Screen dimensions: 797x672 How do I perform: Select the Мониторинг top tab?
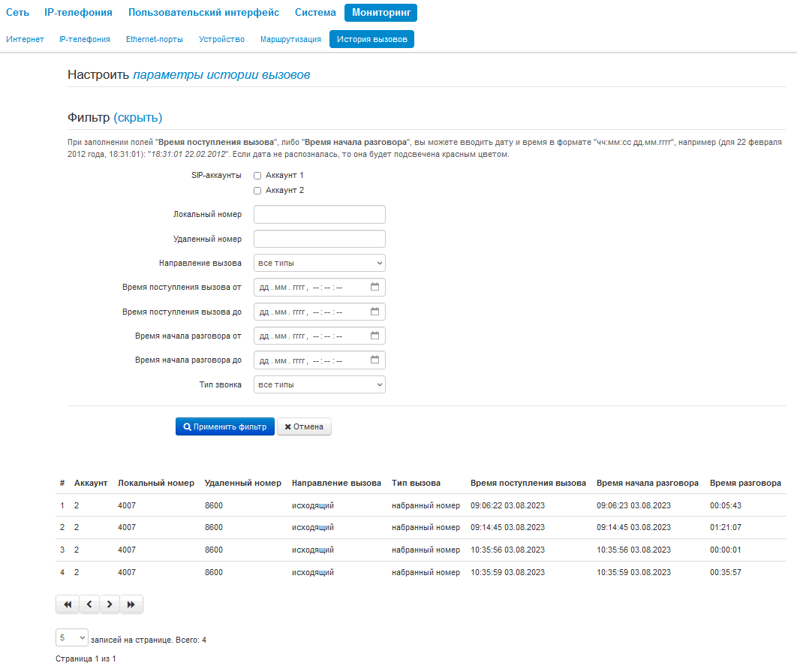pos(380,13)
